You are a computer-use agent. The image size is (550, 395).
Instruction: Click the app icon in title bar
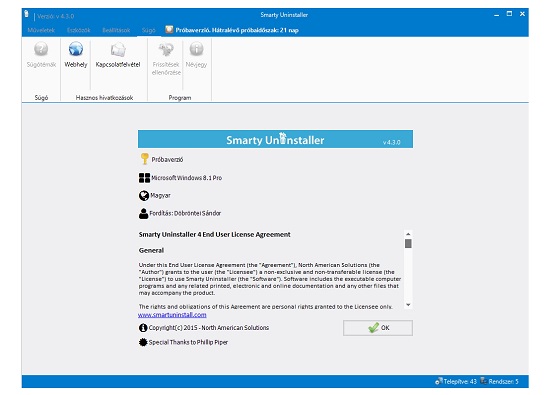(27, 14)
